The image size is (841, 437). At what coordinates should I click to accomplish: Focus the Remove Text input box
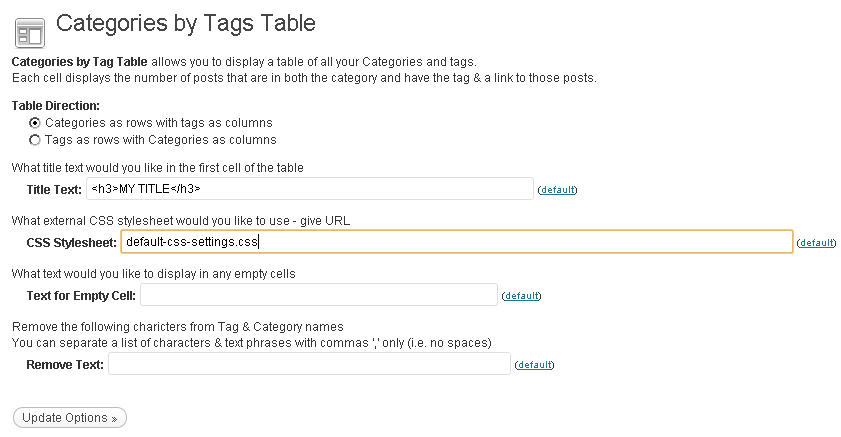[309, 364]
